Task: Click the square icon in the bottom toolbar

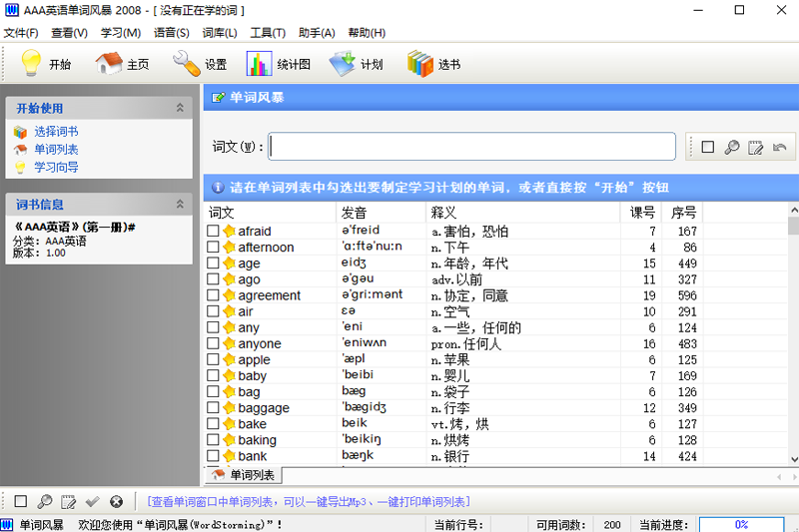Action: (x=20, y=501)
